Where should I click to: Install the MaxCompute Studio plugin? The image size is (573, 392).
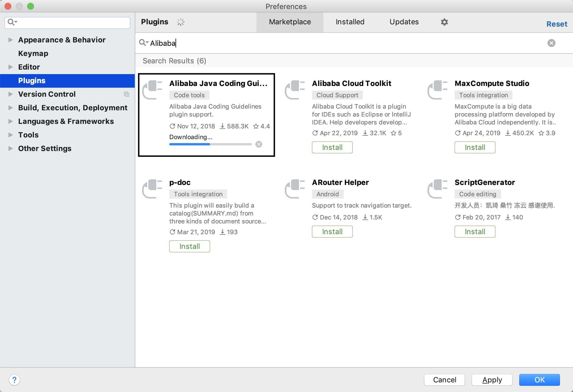click(x=475, y=147)
